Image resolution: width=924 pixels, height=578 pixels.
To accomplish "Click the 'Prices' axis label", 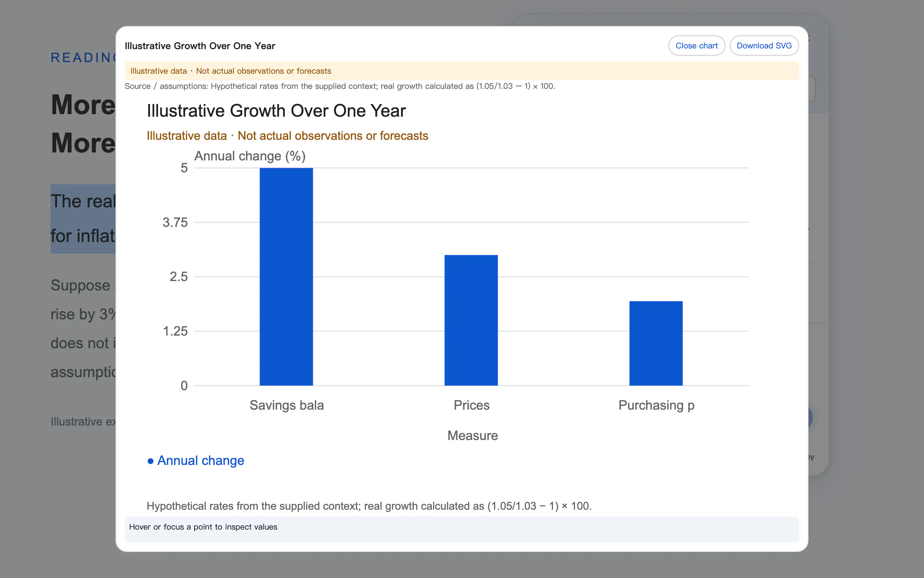I will tap(471, 405).
